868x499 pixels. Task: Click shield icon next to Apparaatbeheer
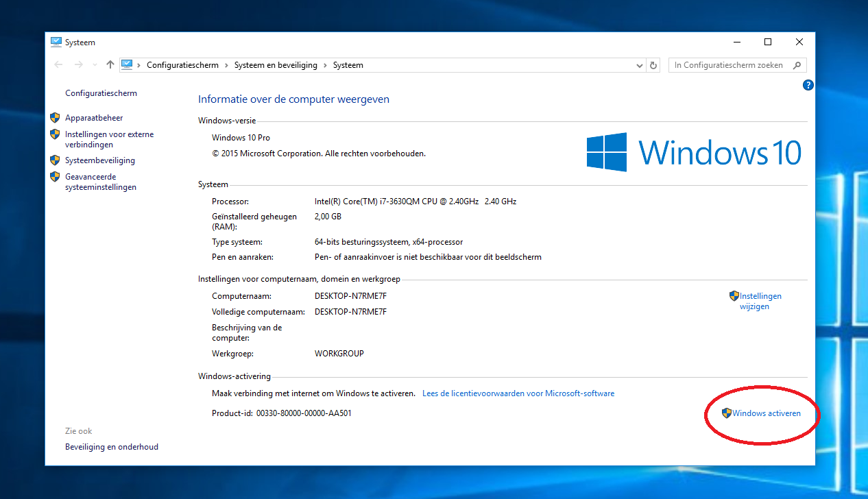point(56,117)
